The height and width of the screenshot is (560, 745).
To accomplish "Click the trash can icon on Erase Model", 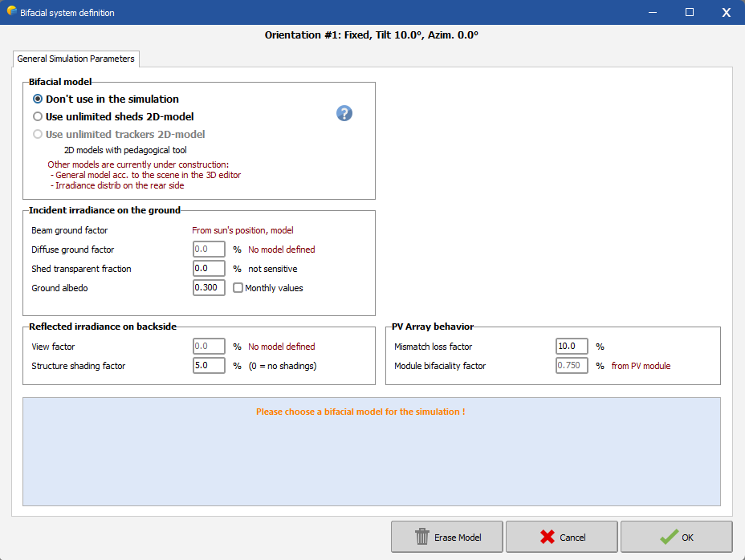I will click(x=422, y=537).
